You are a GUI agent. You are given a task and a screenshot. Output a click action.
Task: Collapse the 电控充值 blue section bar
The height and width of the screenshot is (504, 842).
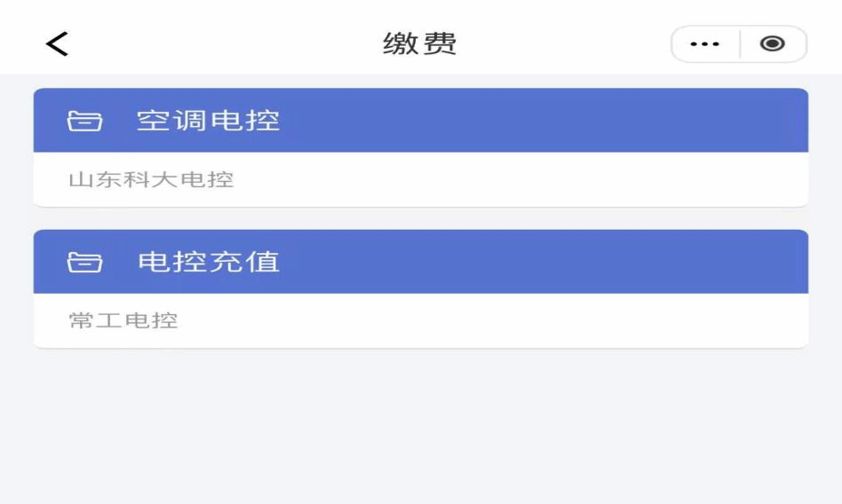tap(420, 262)
